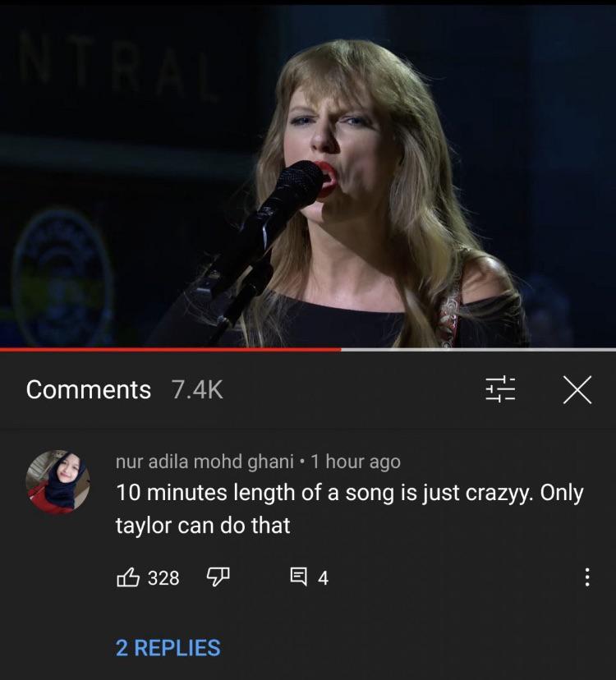Click the unplayed gray part of progress bar
Image resolution: width=616 pixels, height=680 pixels.
click(479, 349)
